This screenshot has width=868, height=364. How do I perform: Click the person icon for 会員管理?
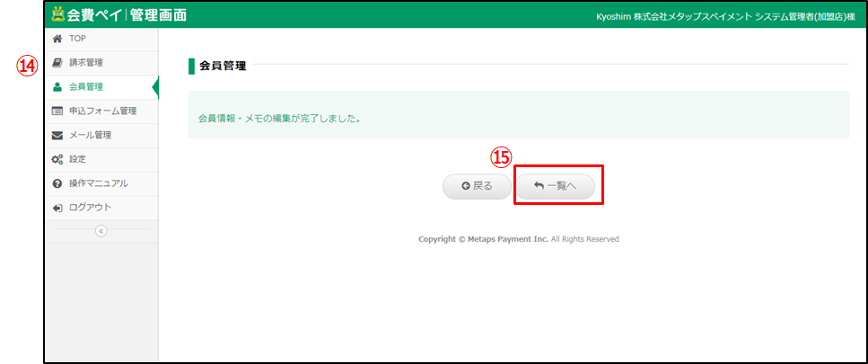click(58, 87)
